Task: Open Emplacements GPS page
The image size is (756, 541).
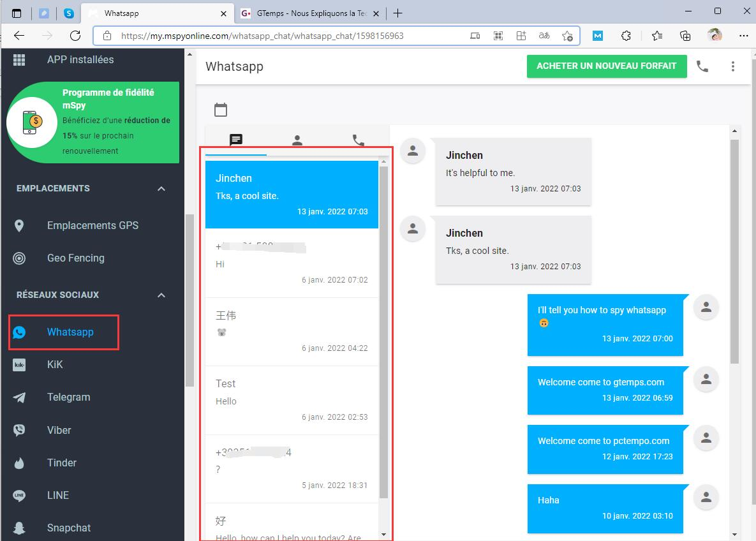Action: (x=93, y=226)
